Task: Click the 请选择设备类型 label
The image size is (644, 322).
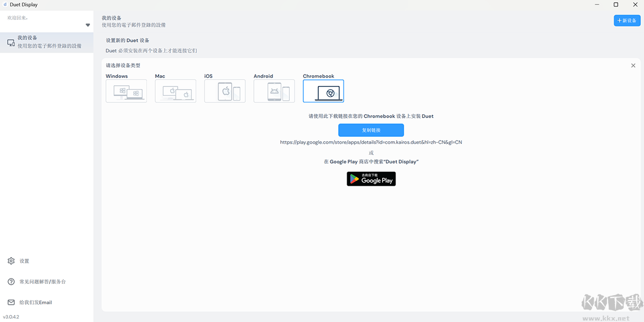Action: coord(123,65)
